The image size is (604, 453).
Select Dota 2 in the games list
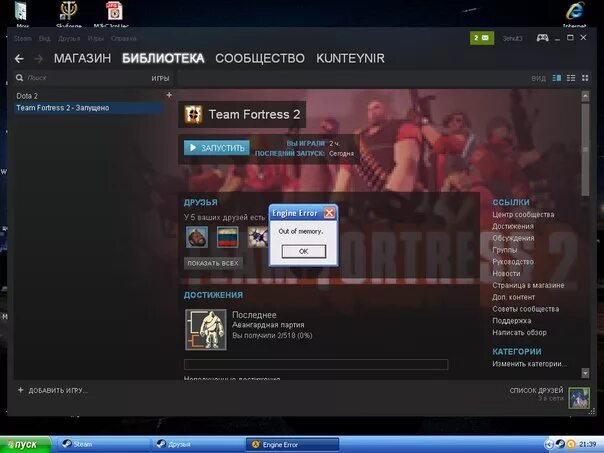click(x=27, y=96)
